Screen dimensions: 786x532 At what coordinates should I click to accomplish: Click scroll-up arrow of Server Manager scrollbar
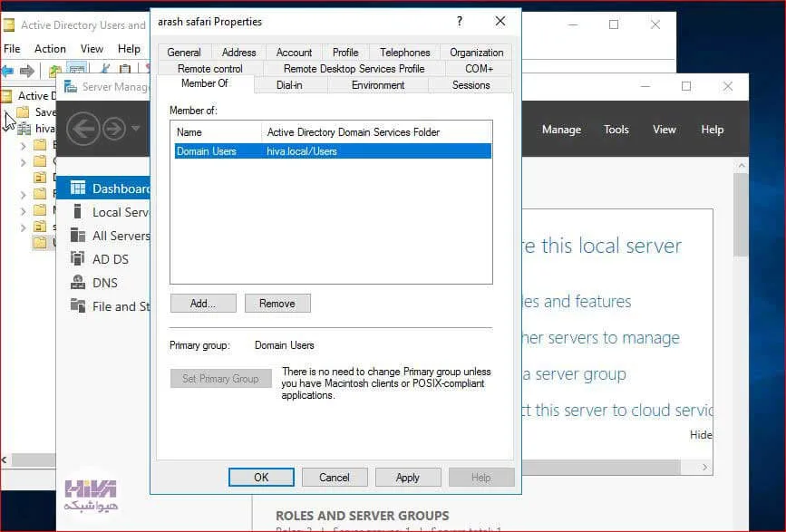742,165
